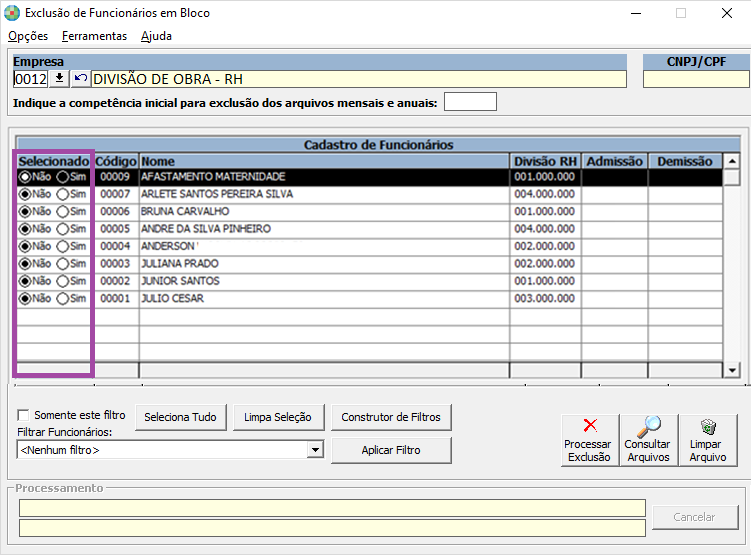Viewport: 751px width, 555px height.
Task: Click Aplicar Filtro button
Action: pyautogui.click(x=391, y=450)
